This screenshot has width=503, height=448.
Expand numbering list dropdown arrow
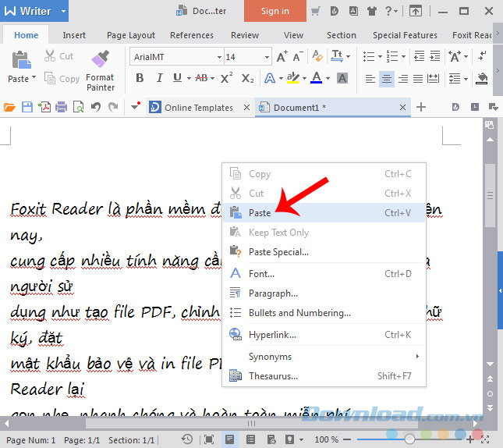(x=403, y=56)
